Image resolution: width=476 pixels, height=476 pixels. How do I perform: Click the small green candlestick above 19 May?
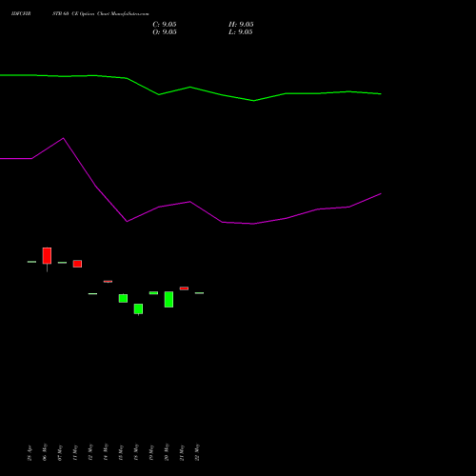153,293
